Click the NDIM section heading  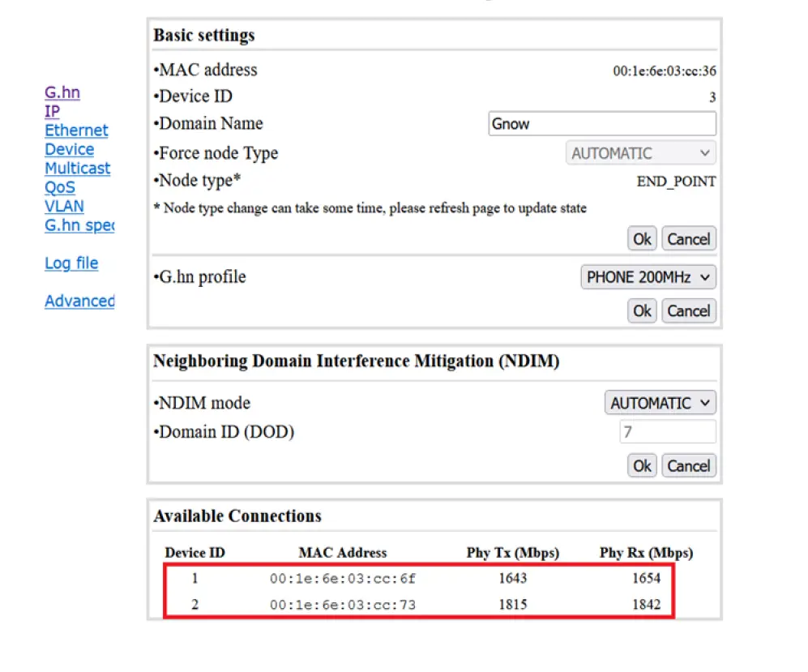(x=357, y=362)
